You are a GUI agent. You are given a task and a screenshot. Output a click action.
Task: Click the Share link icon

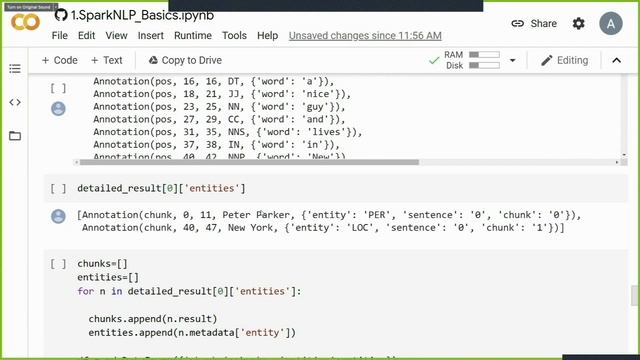[518, 24]
